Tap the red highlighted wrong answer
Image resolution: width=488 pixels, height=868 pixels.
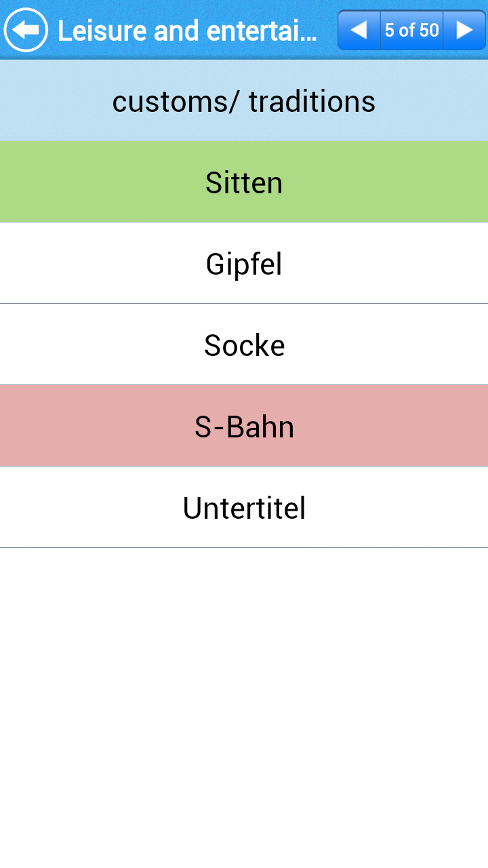point(244,426)
